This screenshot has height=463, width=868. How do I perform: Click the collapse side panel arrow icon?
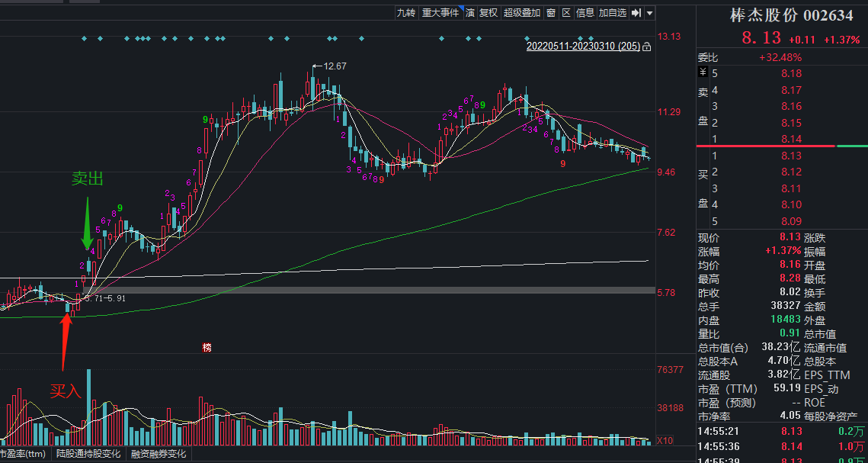(x=636, y=13)
